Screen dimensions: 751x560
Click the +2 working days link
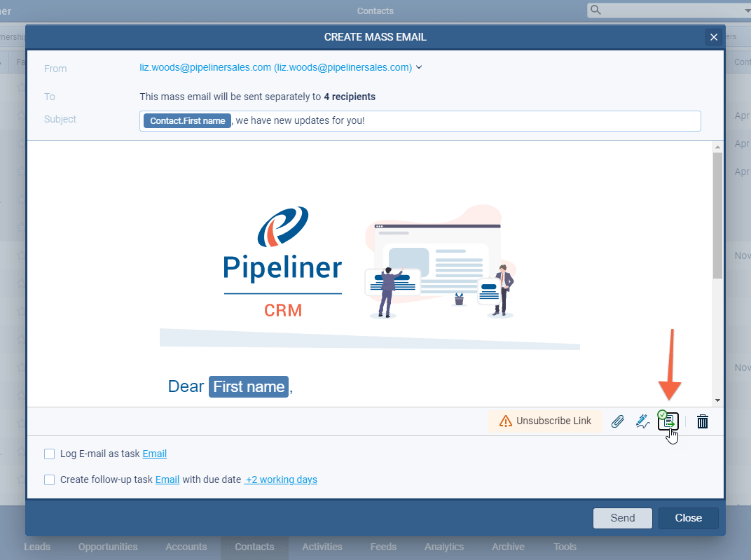click(281, 479)
